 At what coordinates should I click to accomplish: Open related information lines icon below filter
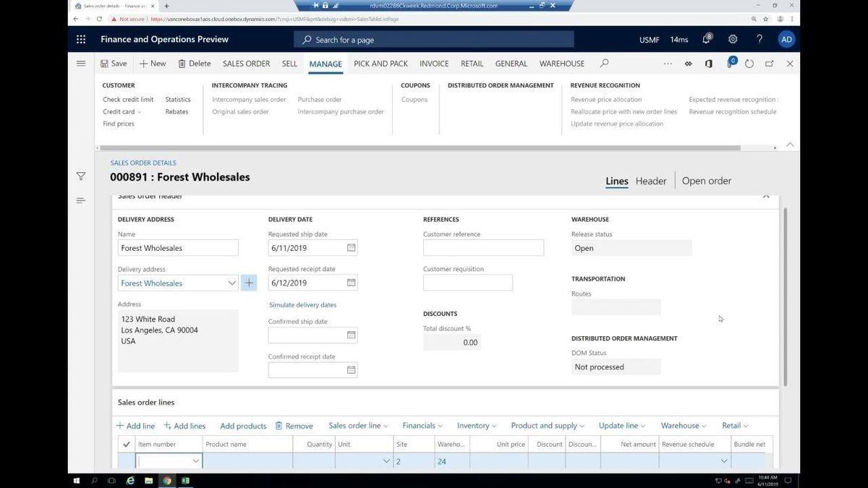[81, 200]
